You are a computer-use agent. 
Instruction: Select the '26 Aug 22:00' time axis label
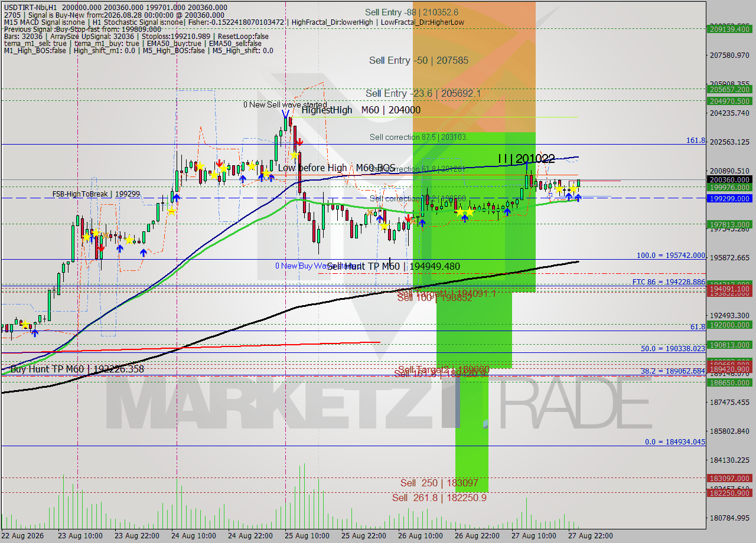click(478, 535)
